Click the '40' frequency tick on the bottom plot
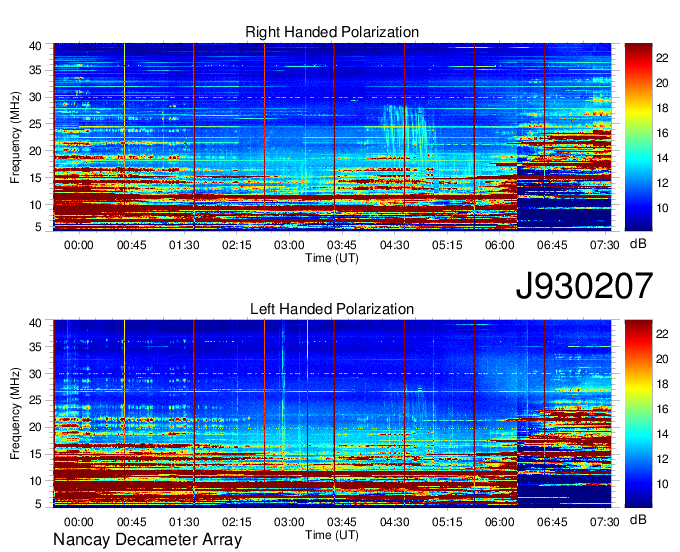The image size is (680, 552). pyautogui.click(x=35, y=323)
